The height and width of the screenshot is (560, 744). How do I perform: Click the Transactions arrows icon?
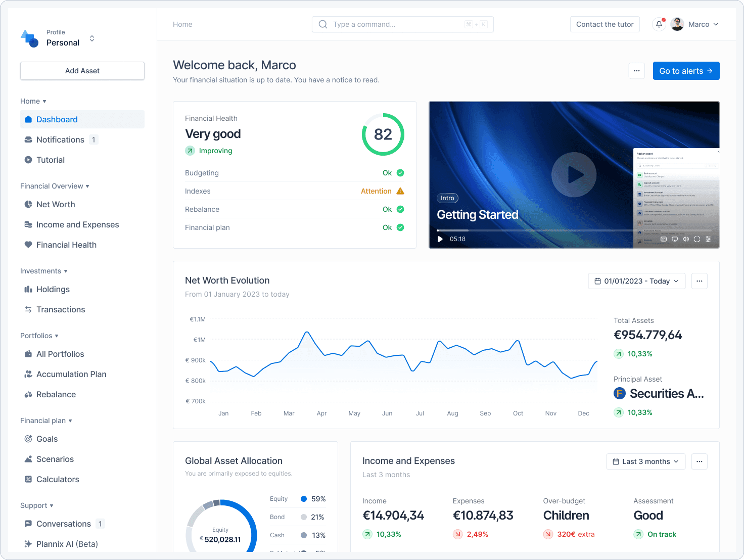pos(28,309)
